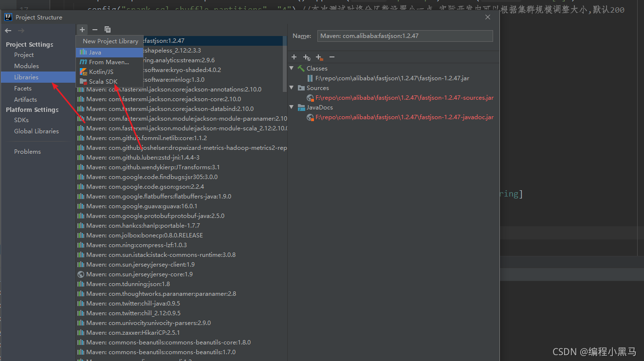Screen dimensions: 644x361
Task: Click the globe icon for jersey-core:1.9
Action: 81,274
